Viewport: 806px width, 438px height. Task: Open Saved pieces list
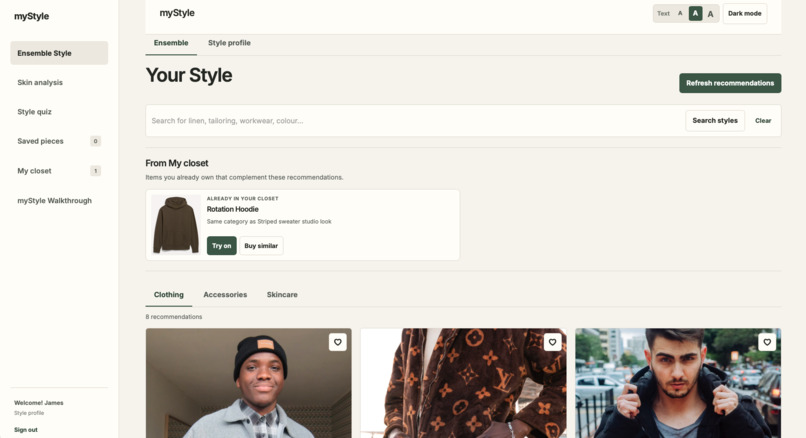coord(59,141)
